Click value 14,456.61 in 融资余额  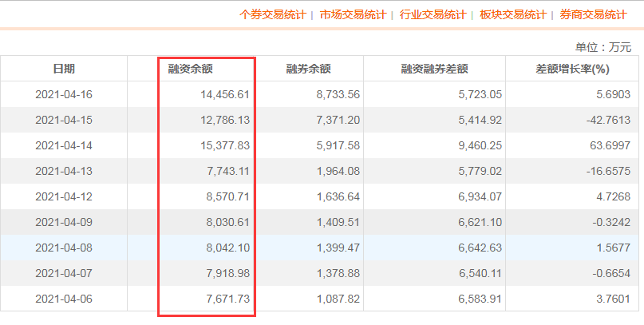225,94
